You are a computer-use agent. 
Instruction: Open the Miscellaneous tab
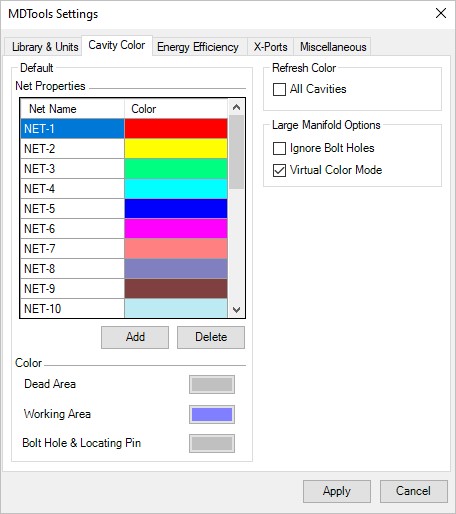click(333, 47)
